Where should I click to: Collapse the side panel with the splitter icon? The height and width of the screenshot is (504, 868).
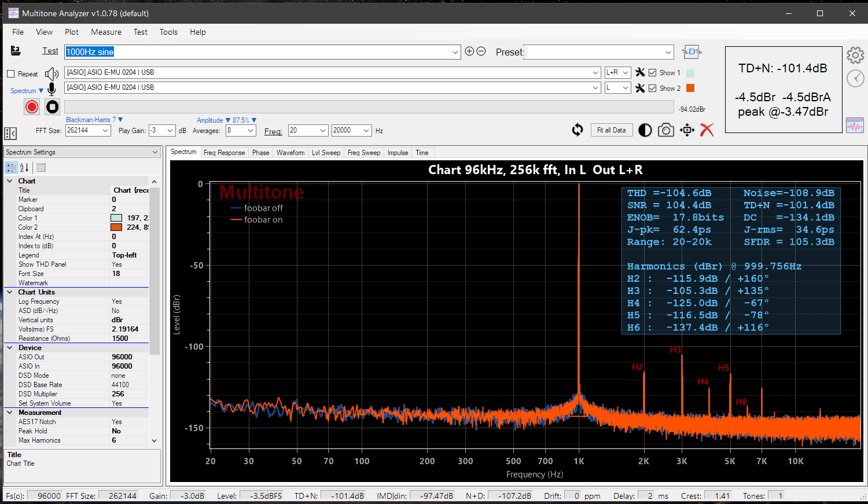[x=10, y=133]
